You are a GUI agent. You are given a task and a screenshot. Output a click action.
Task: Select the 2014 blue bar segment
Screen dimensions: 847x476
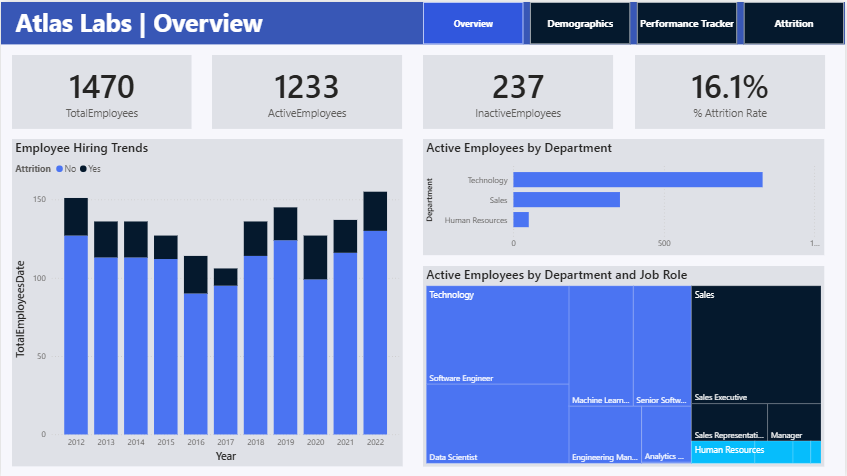[x=136, y=346]
